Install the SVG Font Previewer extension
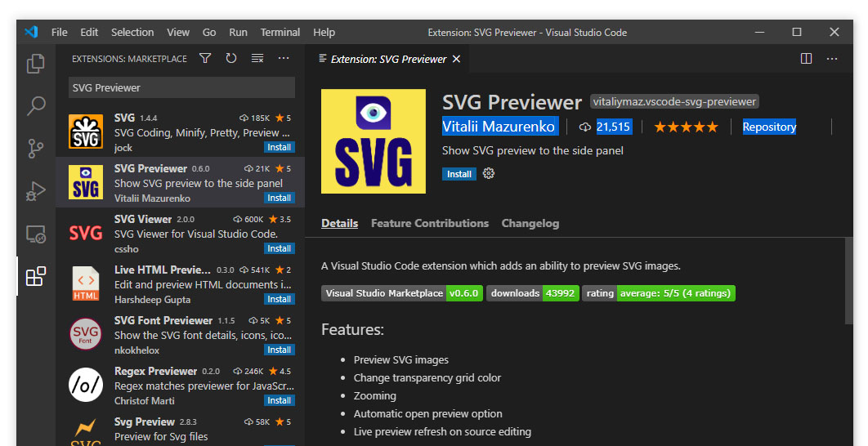This screenshot has width=868, height=446. (x=280, y=350)
